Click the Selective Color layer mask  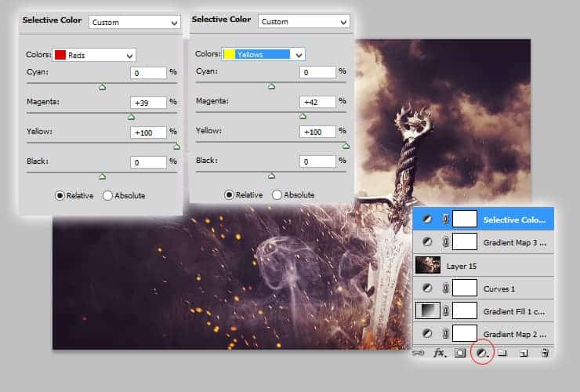(x=466, y=220)
